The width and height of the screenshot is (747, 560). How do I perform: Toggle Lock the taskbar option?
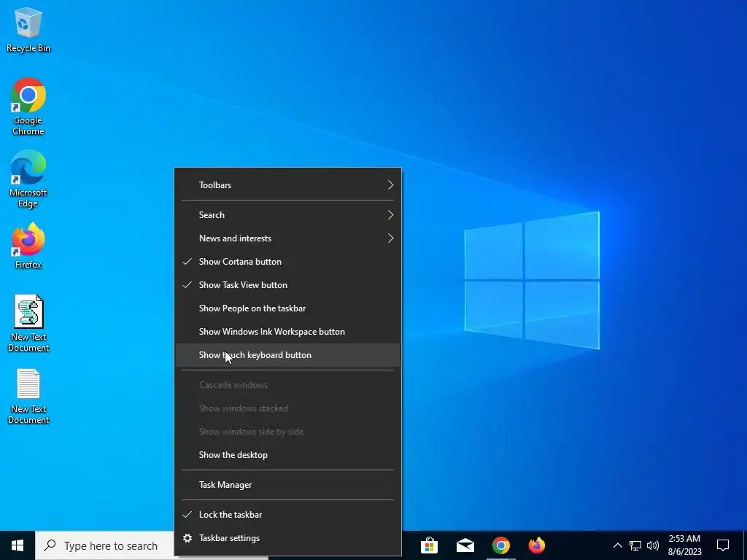click(x=287, y=515)
